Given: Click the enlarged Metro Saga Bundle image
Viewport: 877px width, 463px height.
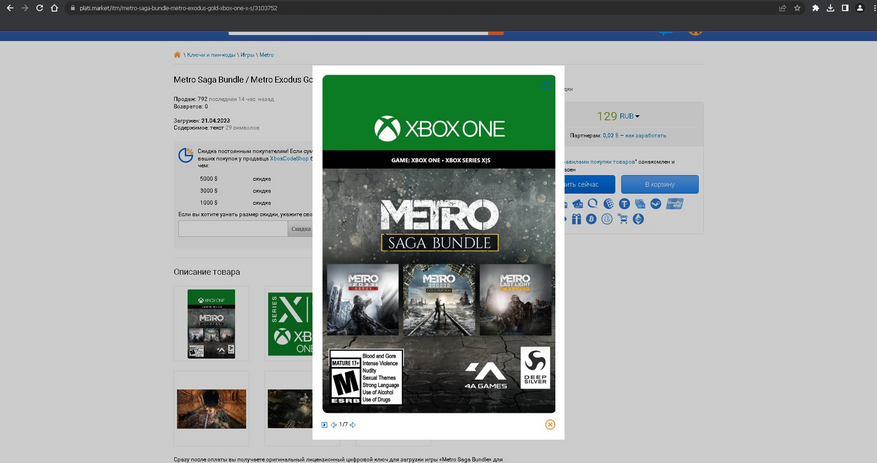Looking at the screenshot, I should (x=439, y=244).
